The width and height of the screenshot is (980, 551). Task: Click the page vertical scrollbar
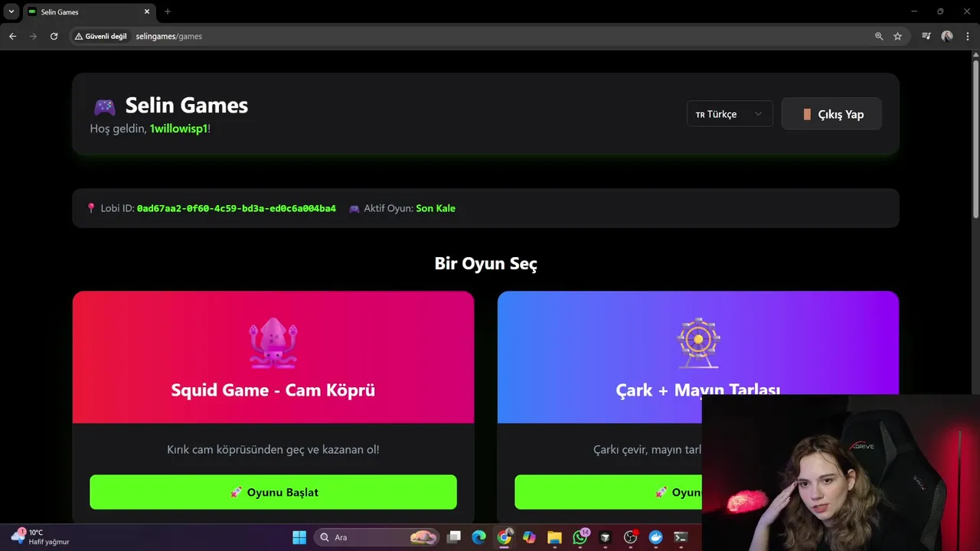(975, 138)
